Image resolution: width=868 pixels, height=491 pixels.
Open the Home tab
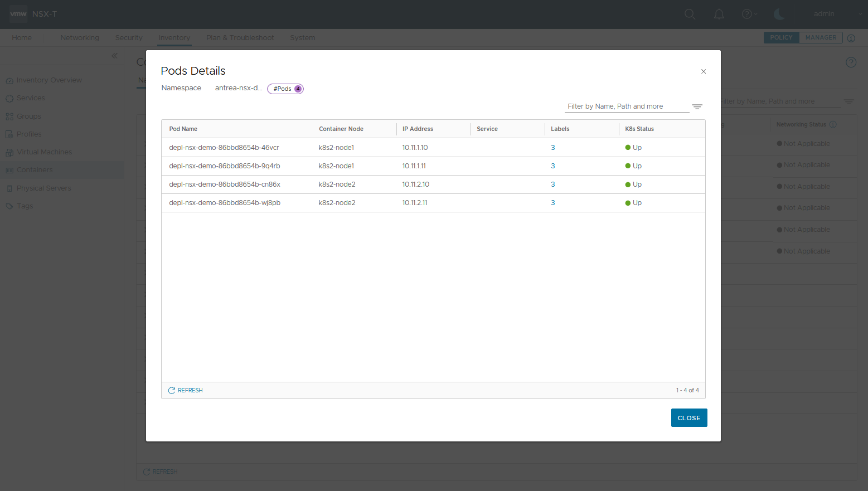tap(22, 38)
